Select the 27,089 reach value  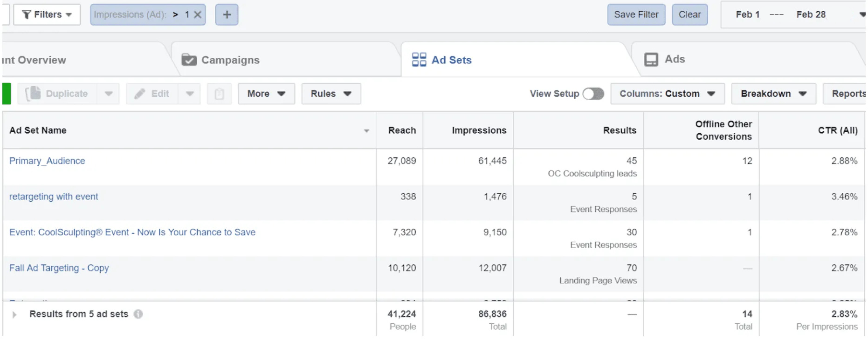click(402, 161)
